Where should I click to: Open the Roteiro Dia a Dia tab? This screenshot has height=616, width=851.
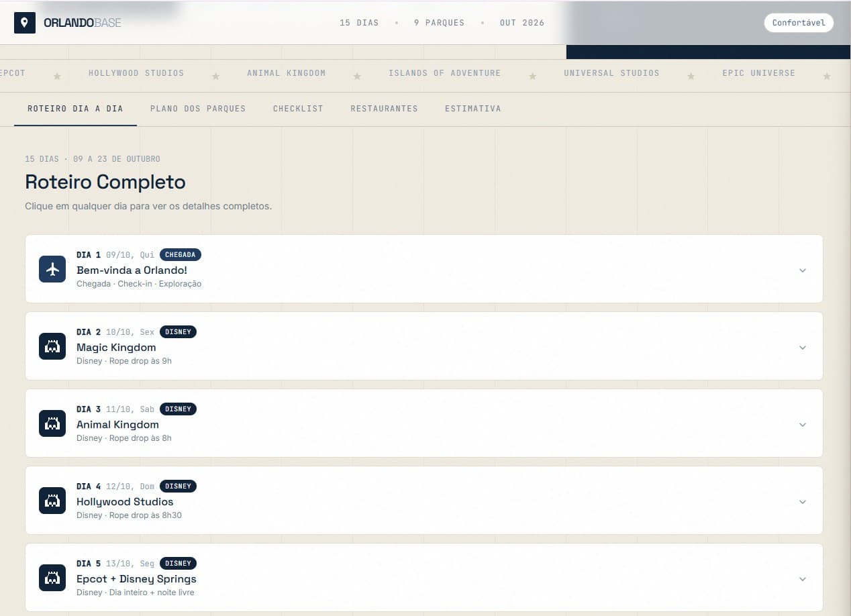[x=75, y=109]
